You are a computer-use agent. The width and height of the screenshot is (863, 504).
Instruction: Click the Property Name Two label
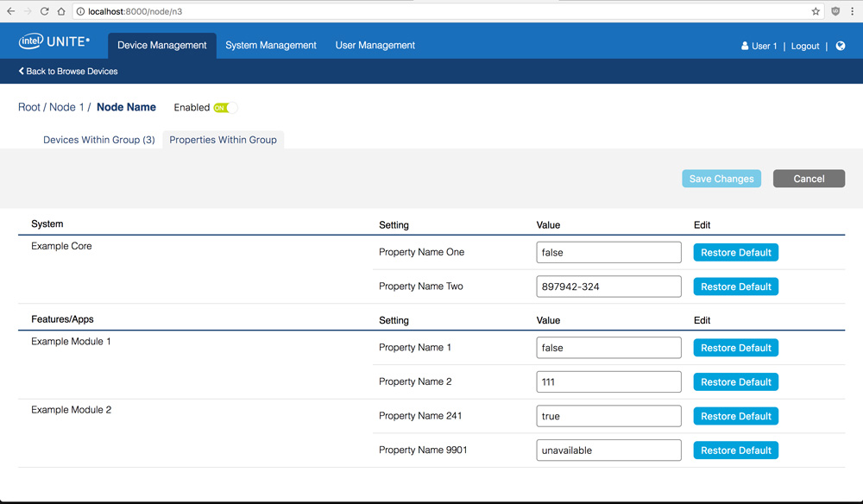point(421,287)
